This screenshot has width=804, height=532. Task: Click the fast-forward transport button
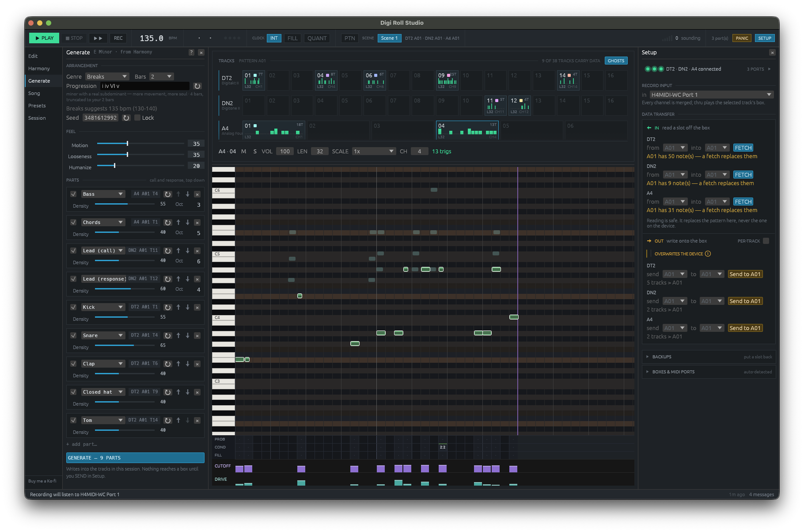[x=98, y=38]
